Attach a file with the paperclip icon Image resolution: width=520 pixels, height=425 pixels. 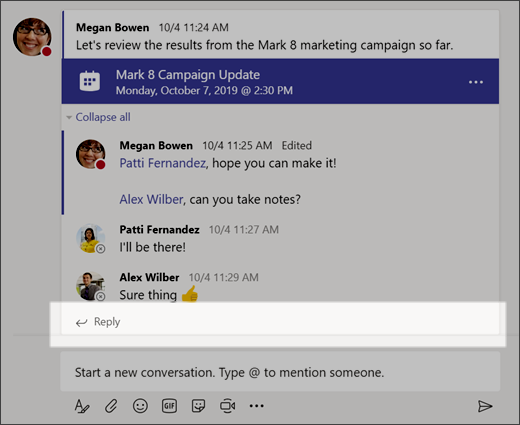click(111, 406)
